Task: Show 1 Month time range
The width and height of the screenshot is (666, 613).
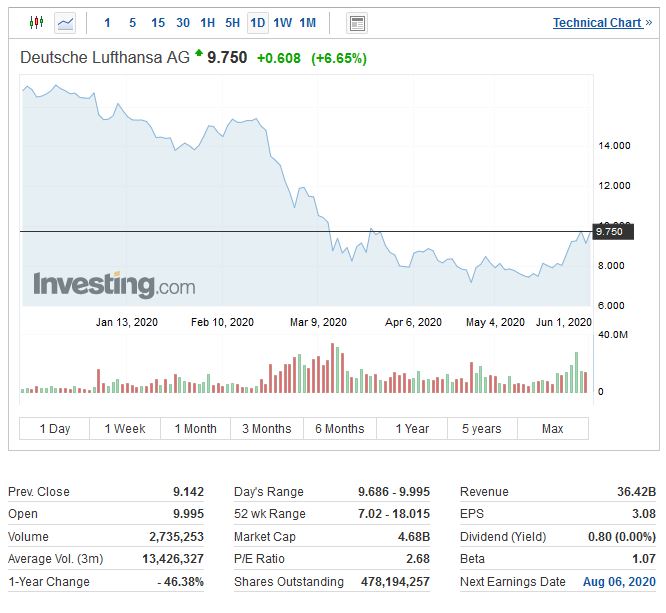Action: pyautogui.click(x=195, y=429)
